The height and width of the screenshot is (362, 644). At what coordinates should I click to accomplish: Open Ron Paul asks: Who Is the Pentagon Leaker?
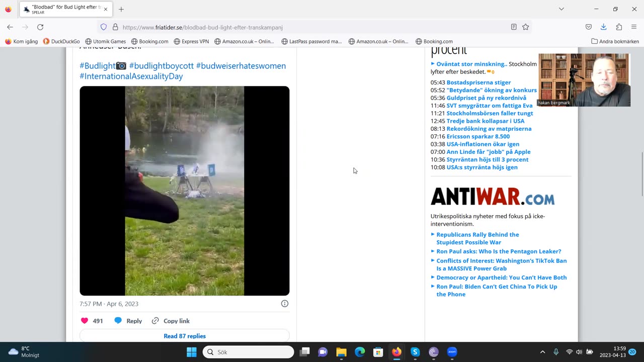coord(499,251)
